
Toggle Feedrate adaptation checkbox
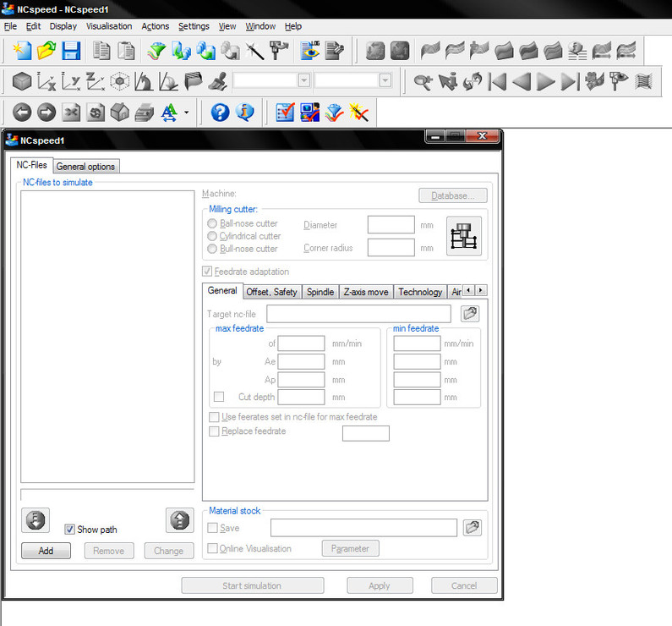(x=207, y=272)
